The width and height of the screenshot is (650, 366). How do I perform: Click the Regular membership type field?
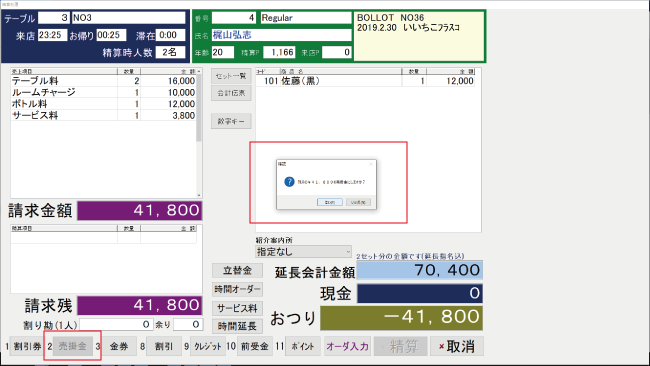pyautogui.click(x=306, y=18)
